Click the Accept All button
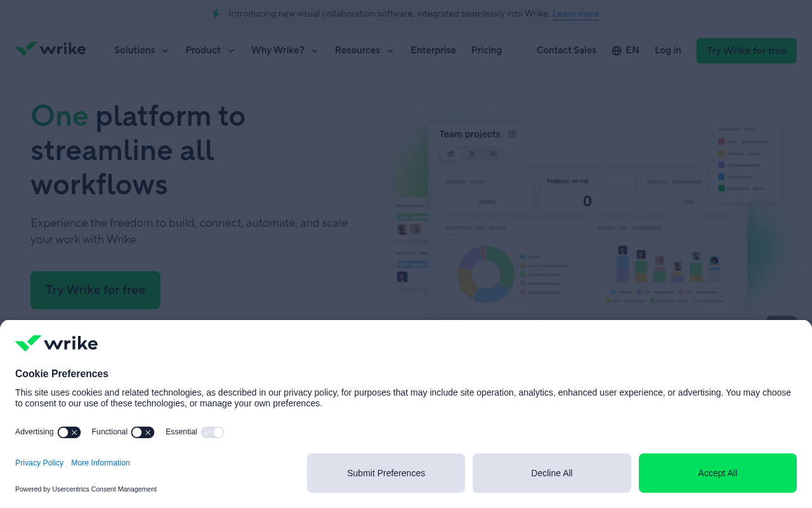 (x=717, y=473)
